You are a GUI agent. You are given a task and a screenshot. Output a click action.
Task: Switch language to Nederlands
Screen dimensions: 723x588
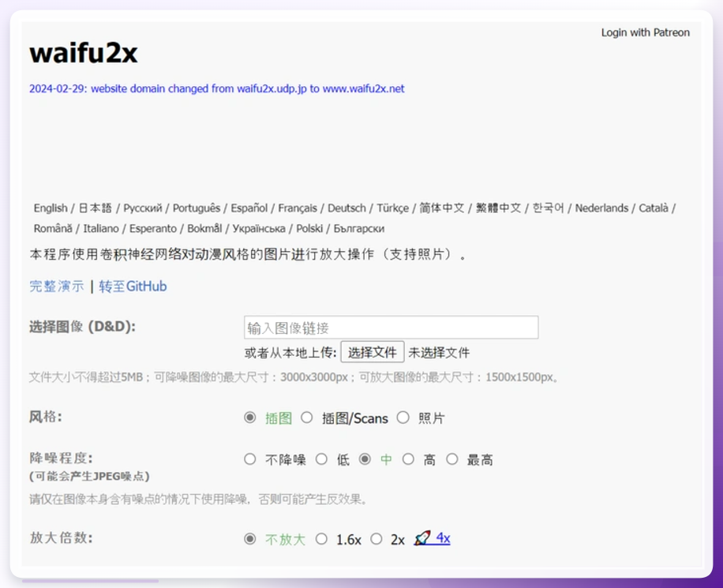[x=601, y=208]
